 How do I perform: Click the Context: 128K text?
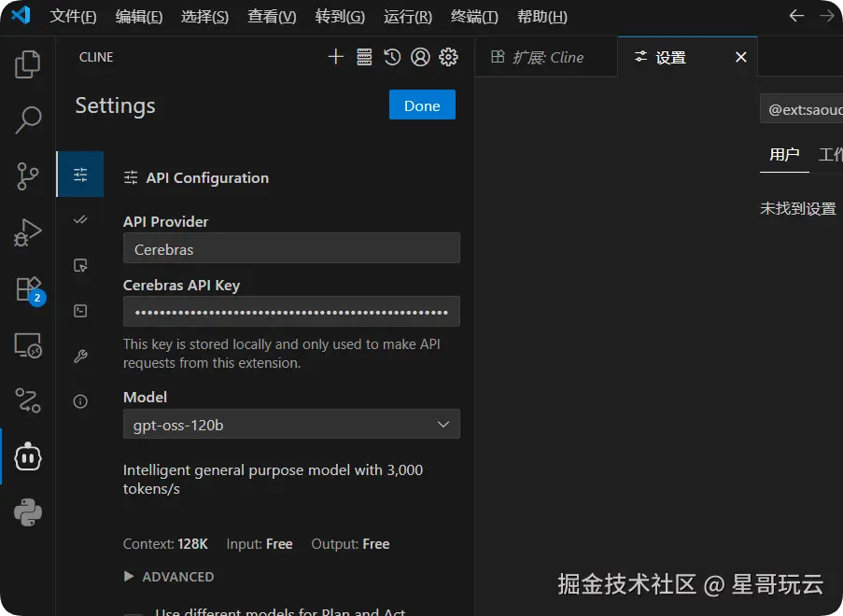tap(165, 544)
